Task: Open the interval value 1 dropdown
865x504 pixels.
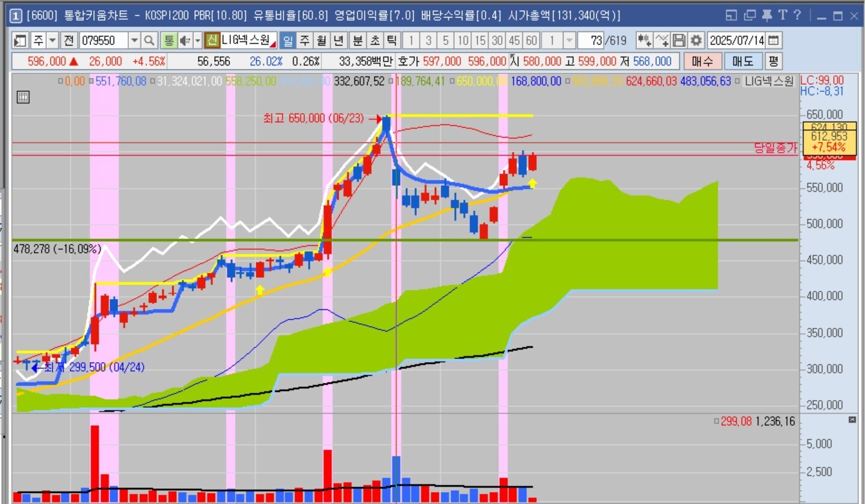Action: 569,41
